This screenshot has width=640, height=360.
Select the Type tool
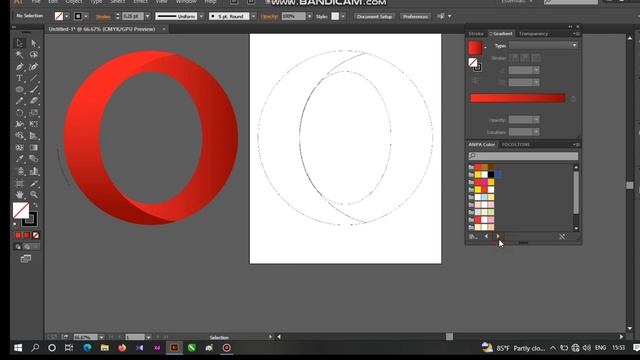point(19,78)
